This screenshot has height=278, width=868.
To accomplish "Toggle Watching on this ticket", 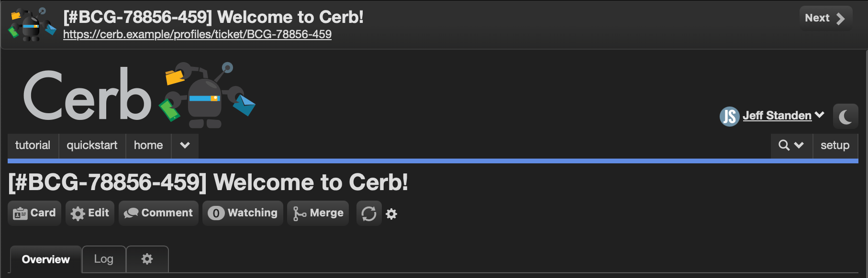I will pos(243,213).
